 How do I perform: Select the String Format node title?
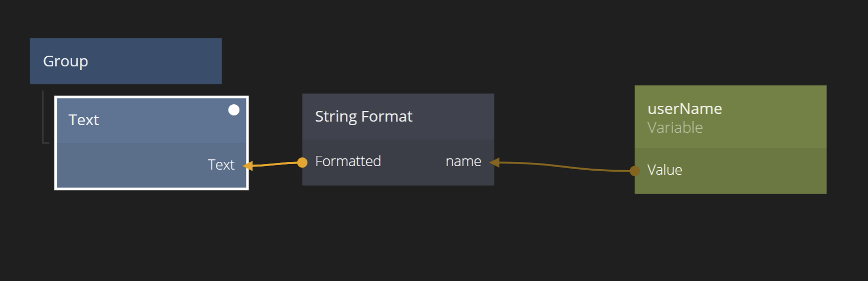coord(364,116)
